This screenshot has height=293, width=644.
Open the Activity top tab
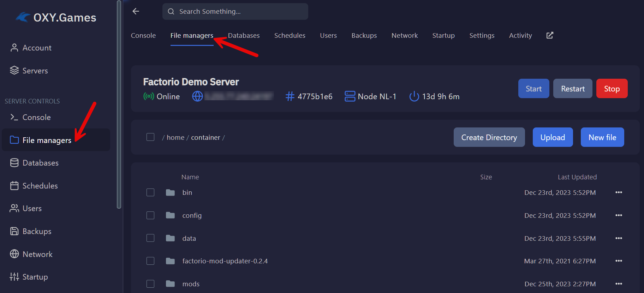(x=520, y=36)
